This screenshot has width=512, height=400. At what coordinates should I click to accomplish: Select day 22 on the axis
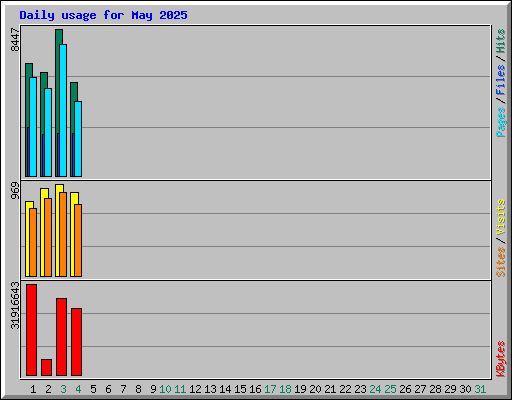click(345, 389)
